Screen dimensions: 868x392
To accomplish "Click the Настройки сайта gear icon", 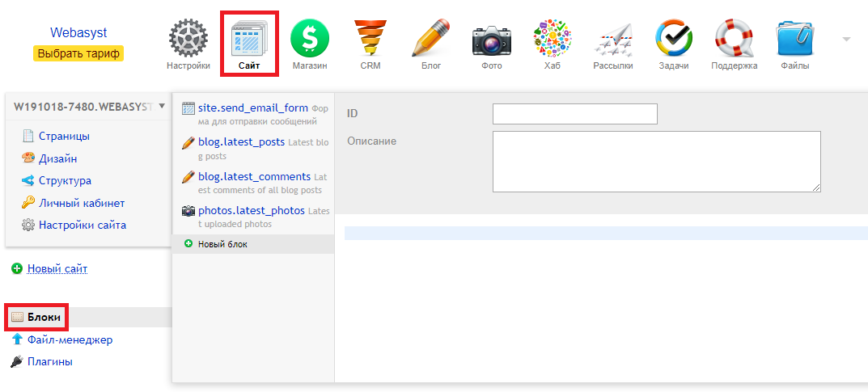I will click(x=28, y=225).
